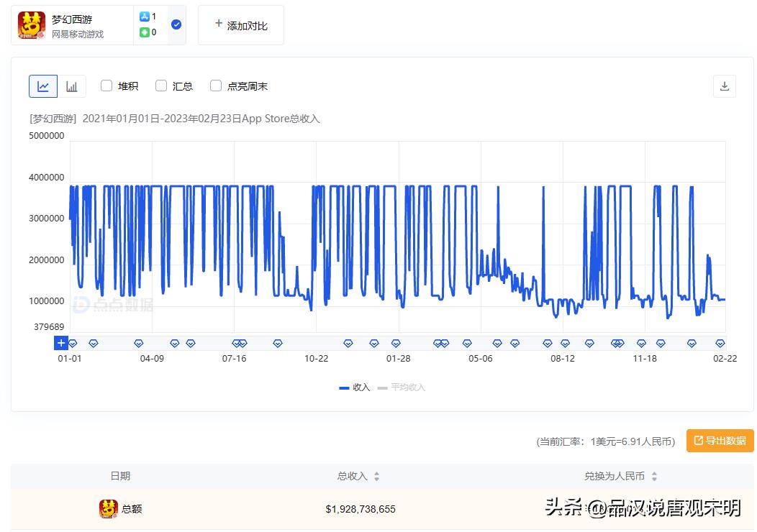757x532 pixels.
Task: Click the diamond event marker near 02-22
Action: pos(719,343)
